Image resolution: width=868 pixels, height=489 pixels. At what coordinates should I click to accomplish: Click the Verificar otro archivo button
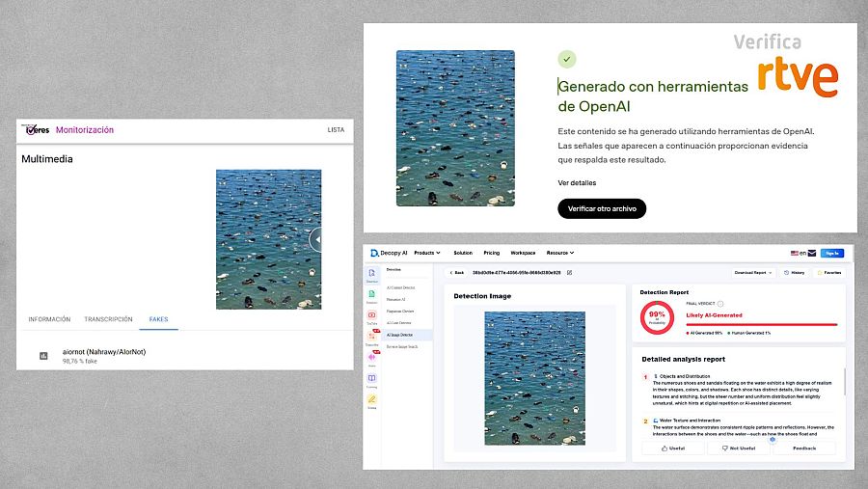pos(602,208)
